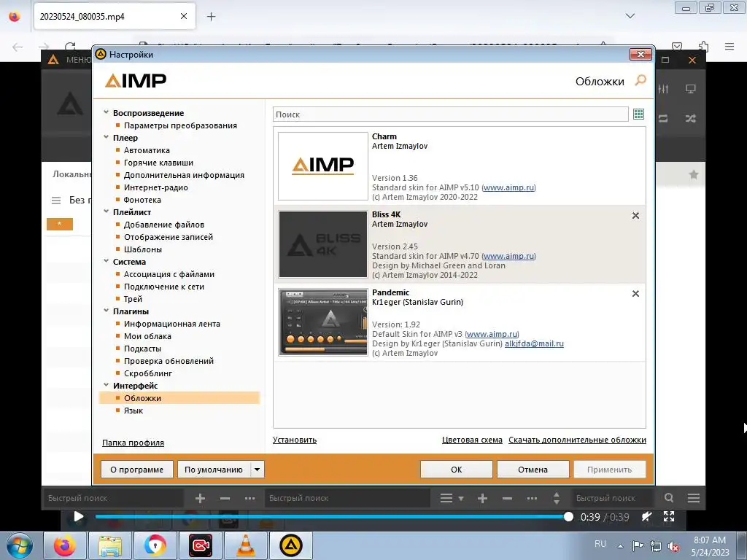Open alkjfda@mail.ru email link
The image size is (747, 560).
click(534, 344)
